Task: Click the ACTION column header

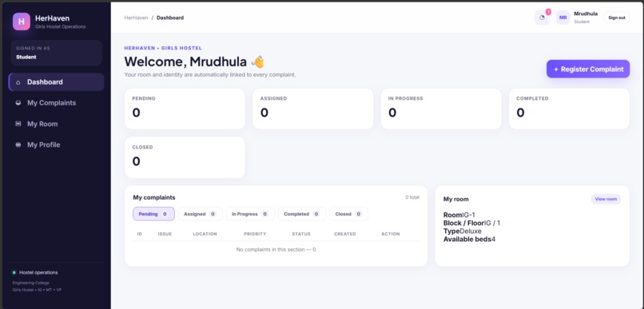Action: (391, 234)
